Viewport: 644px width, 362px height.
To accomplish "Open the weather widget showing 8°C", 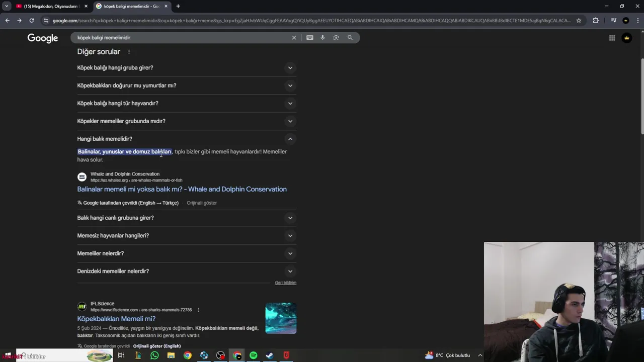I will pos(447,355).
